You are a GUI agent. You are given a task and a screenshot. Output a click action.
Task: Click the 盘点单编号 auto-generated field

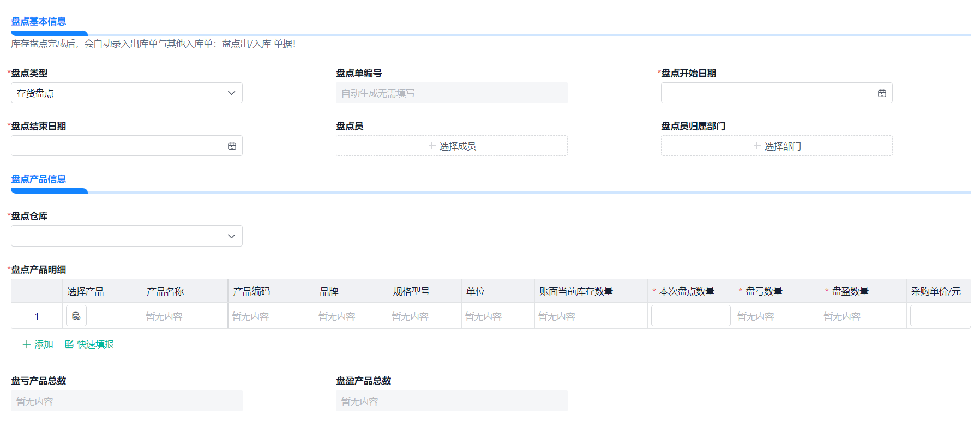click(x=452, y=93)
